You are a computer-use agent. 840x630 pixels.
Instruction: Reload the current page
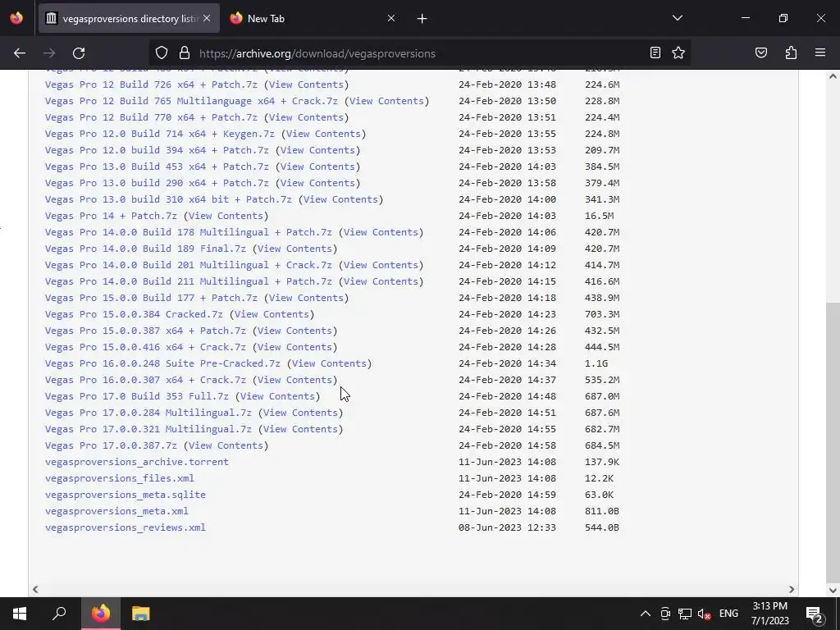coord(79,53)
